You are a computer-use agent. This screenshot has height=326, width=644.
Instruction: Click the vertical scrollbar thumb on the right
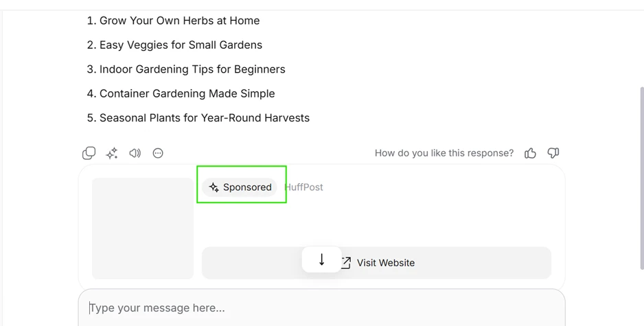(642, 178)
